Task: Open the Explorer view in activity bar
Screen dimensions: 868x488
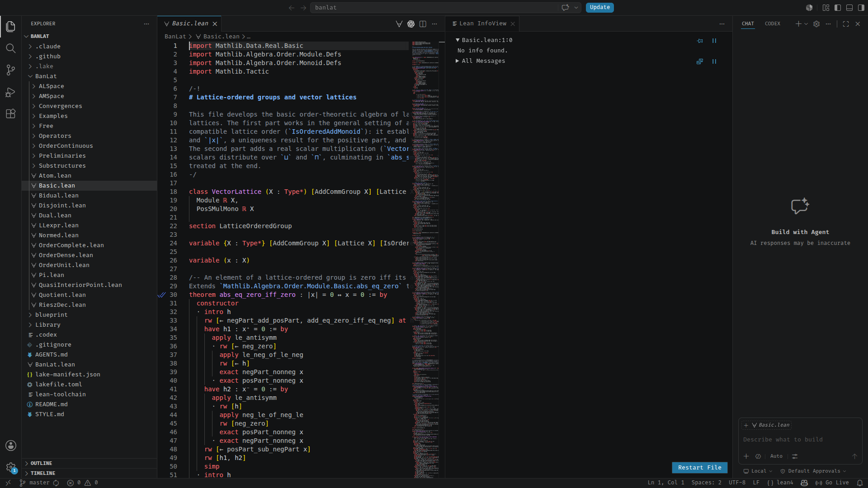Action: coord(11,27)
